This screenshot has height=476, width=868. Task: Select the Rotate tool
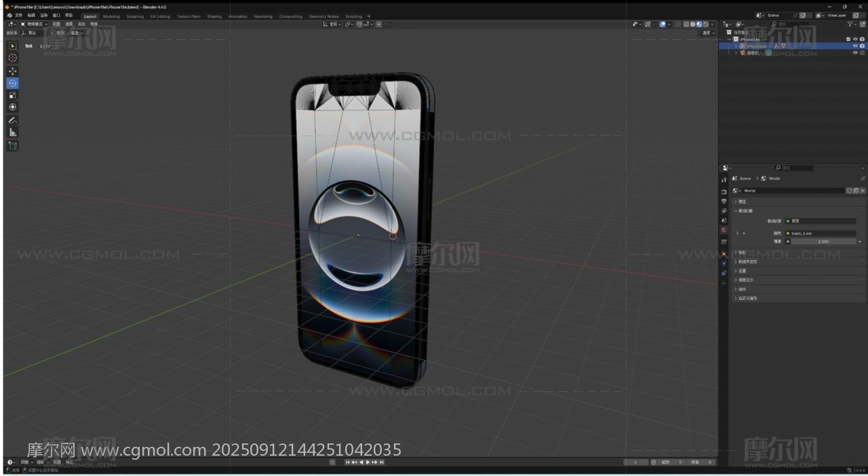[13, 83]
